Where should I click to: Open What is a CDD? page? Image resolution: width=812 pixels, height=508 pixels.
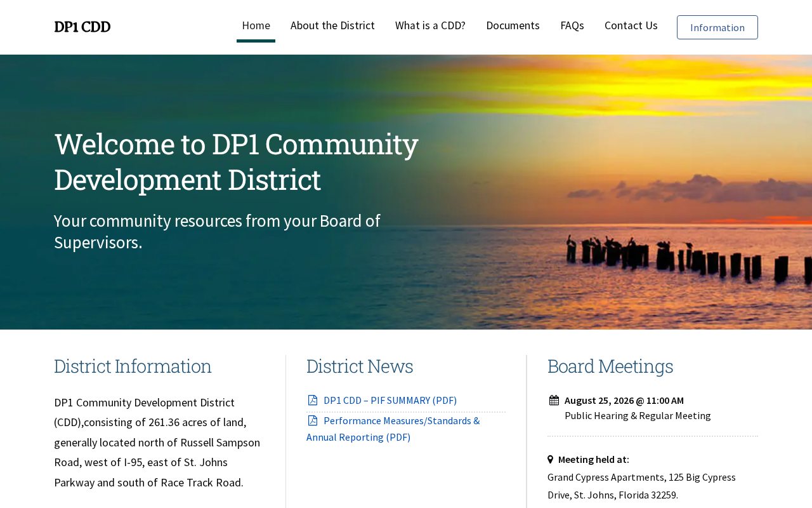[430, 25]
